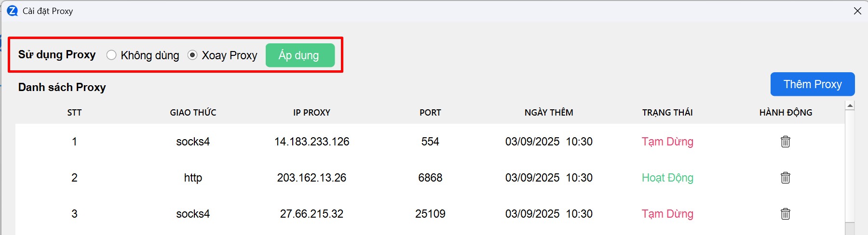Remove the proxy in row 3
This screenshot has width=868, height=235.
click(x=785, y=214)
